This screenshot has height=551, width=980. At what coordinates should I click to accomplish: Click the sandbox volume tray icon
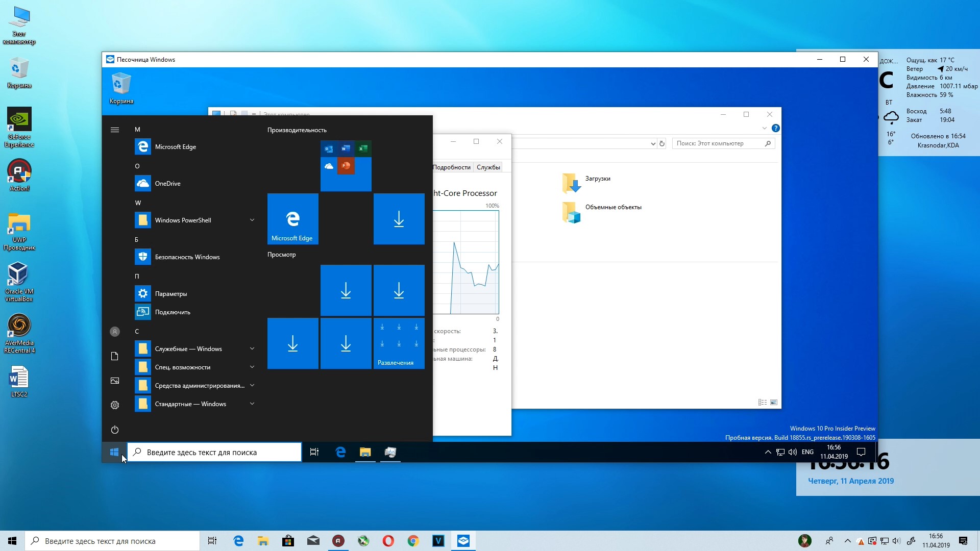pos(793,452)
